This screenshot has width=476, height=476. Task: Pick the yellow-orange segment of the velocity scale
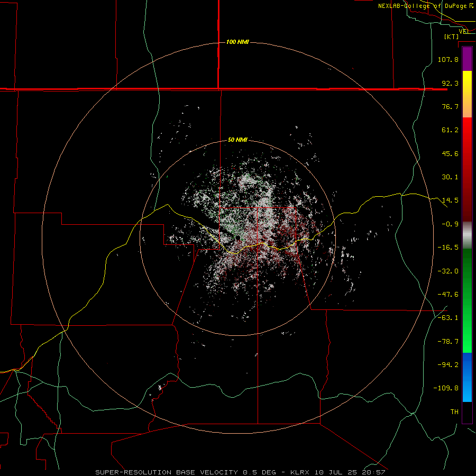pos(467,94)
